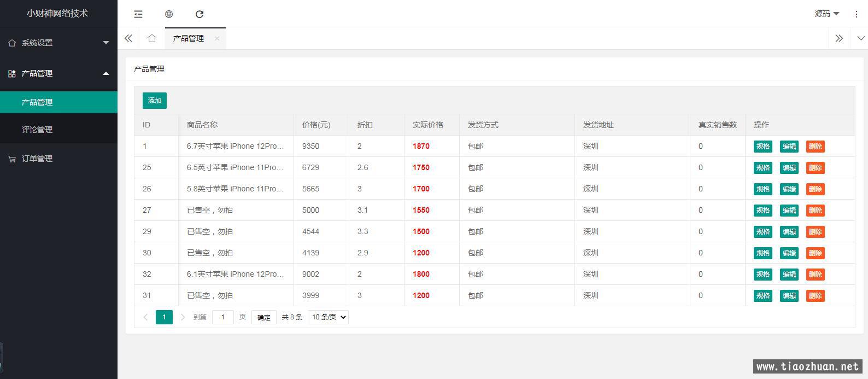Click the home tab icon
The width and height of the screenshot is (868, 379).
click(x=152, y=38)
